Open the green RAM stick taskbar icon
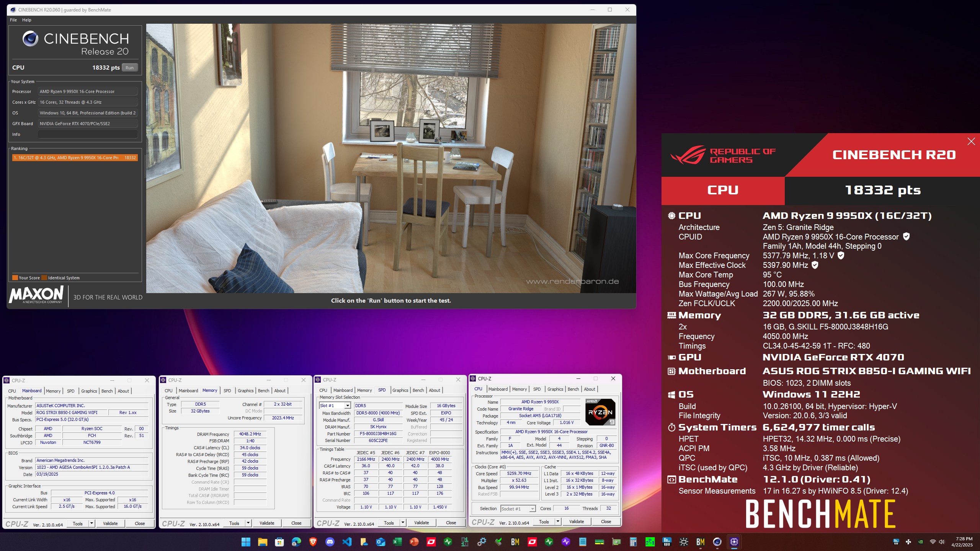Image resolution: width=980 pixels, height=551 pixels. coord(599,542)
